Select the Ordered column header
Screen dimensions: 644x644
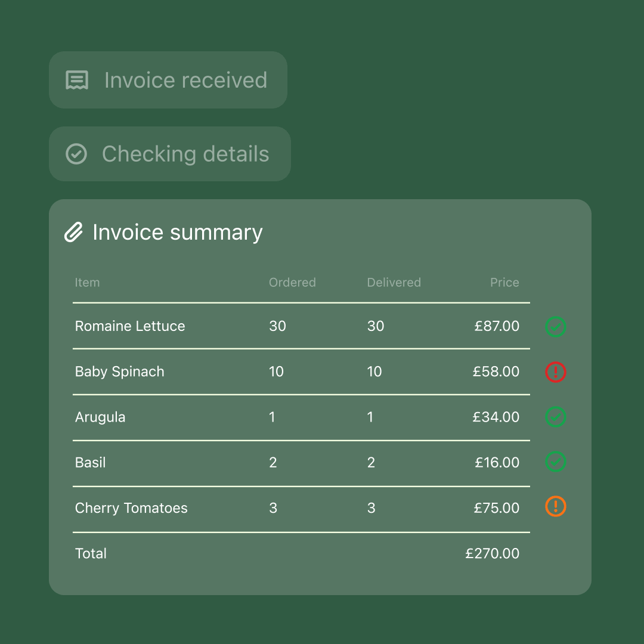(292, 283)
